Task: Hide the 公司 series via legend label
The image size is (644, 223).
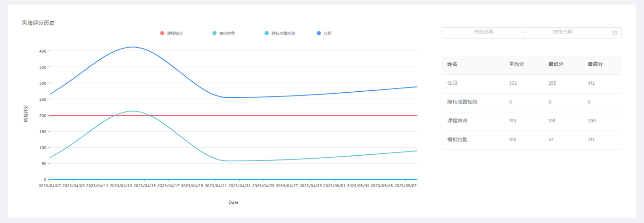Action: [x=328, y=33]
